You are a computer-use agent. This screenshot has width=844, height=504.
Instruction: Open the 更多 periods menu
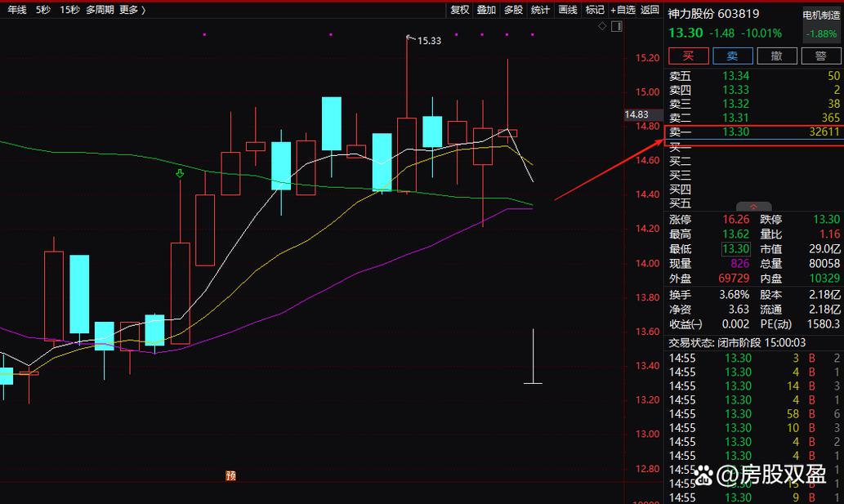click(132, 10)
